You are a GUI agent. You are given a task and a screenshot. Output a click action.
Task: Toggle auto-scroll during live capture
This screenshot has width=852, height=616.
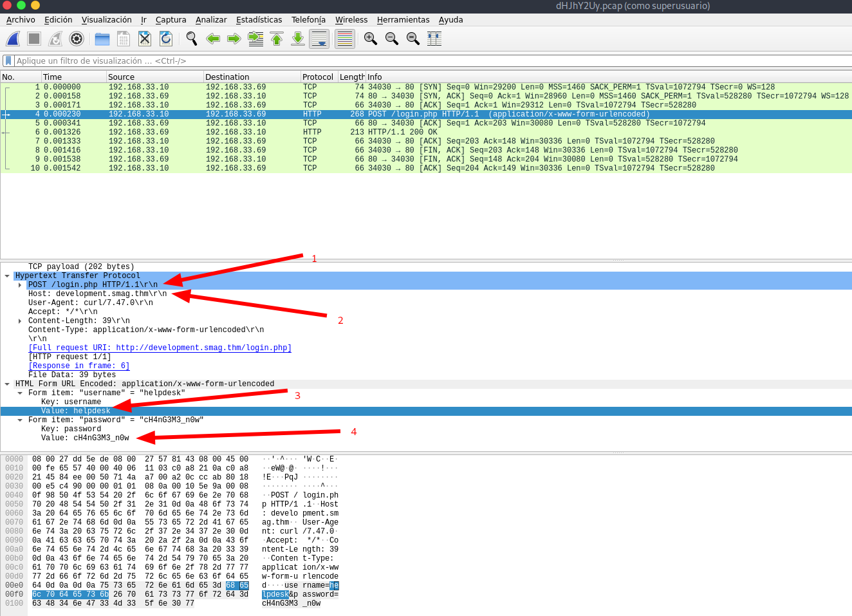pos(319,39)
